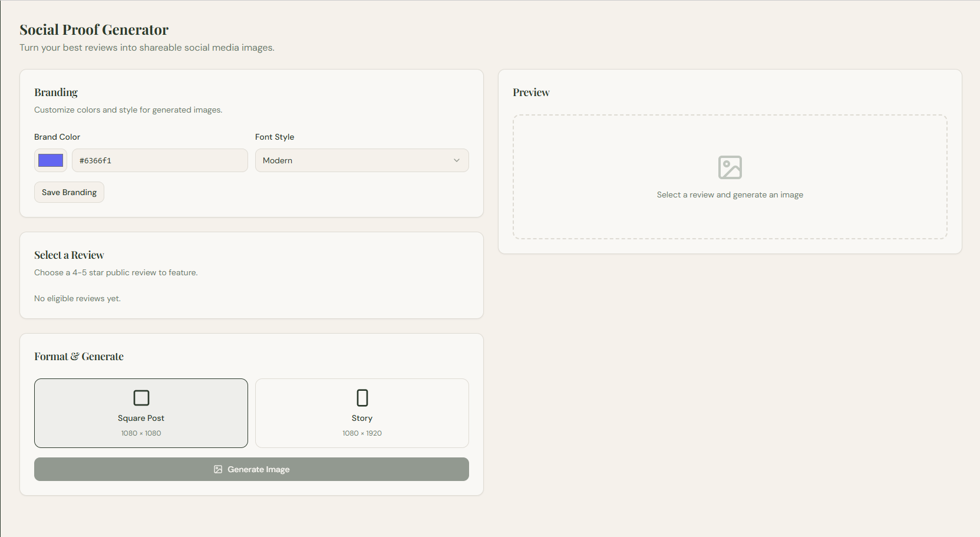The width and height of the screenshot is (980, 537).
Task: Click the dashed preview placeholder area
Action: click(x=730, y=177)
